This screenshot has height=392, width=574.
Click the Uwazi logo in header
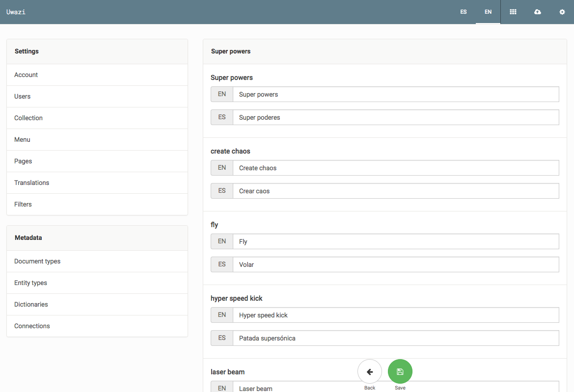(x=16, y=12)
